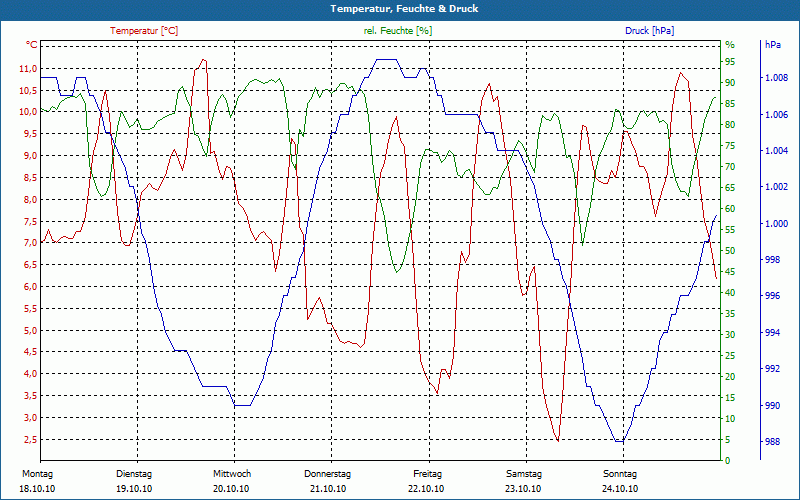
Task: Click green humidity axis value '20'
Action: coord(730,377)
